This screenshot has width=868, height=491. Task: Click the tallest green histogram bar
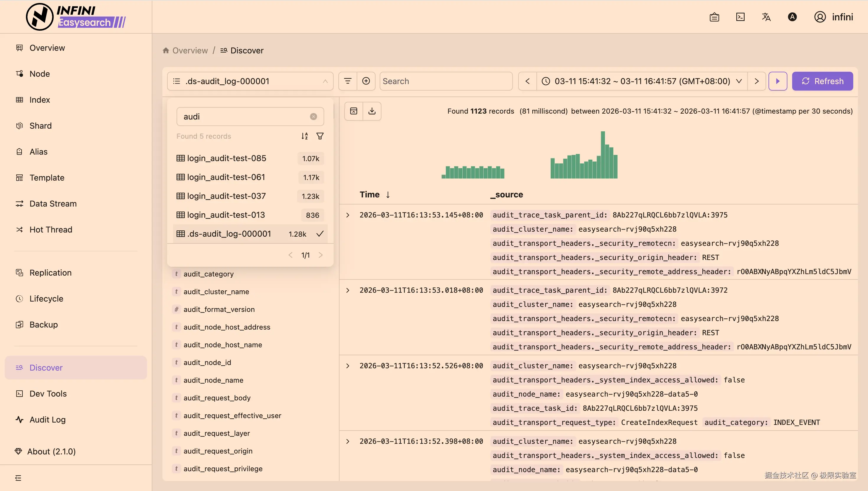tap(603, 155)
